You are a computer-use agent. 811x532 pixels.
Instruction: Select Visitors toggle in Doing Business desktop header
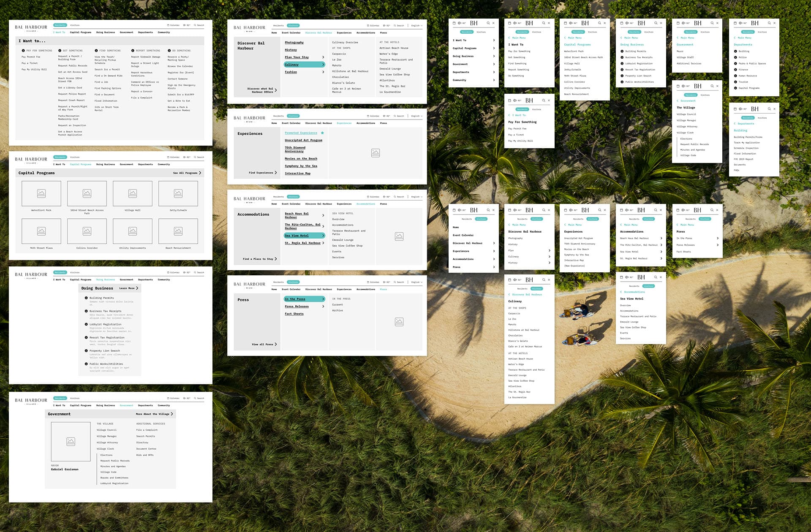tap(75, 273)
